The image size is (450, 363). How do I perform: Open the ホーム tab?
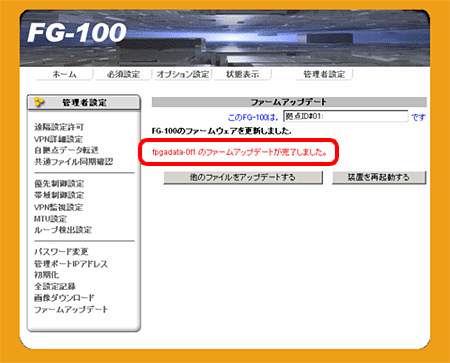point(64,74)
